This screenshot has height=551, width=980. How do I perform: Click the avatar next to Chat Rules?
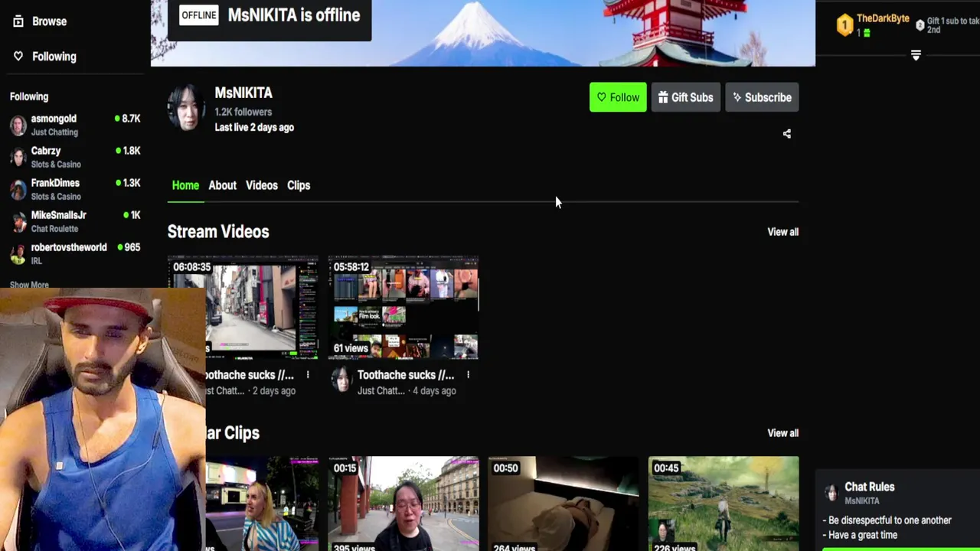[x=831, y=493]
